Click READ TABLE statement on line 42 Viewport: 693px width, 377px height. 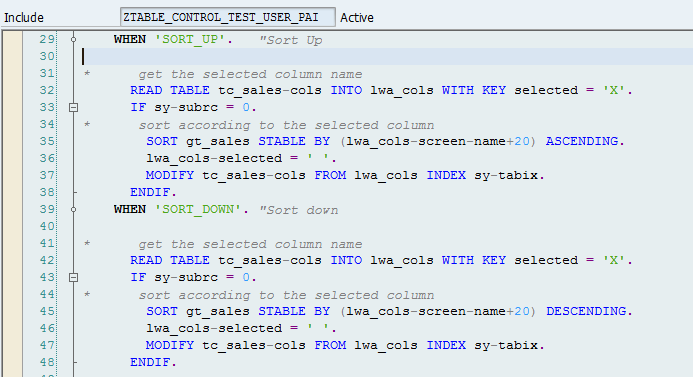point(381,261)
